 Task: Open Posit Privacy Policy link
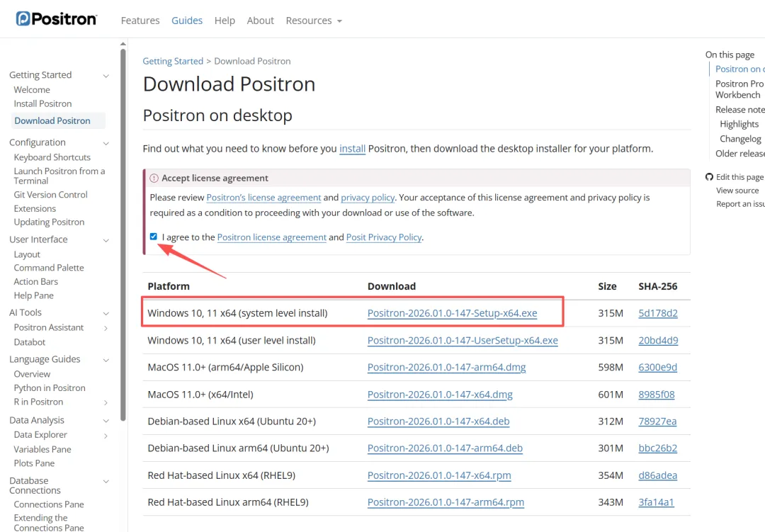[x=384, y=237]
